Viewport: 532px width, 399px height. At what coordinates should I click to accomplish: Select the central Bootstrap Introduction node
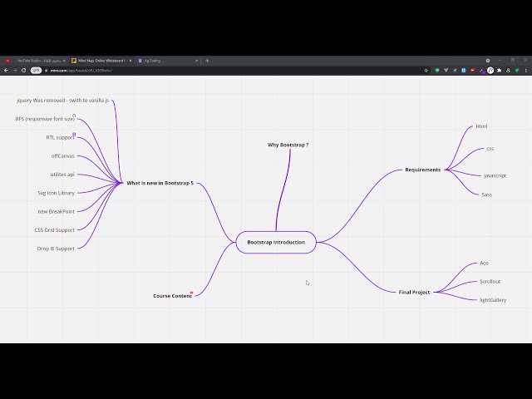pos(276,242)
